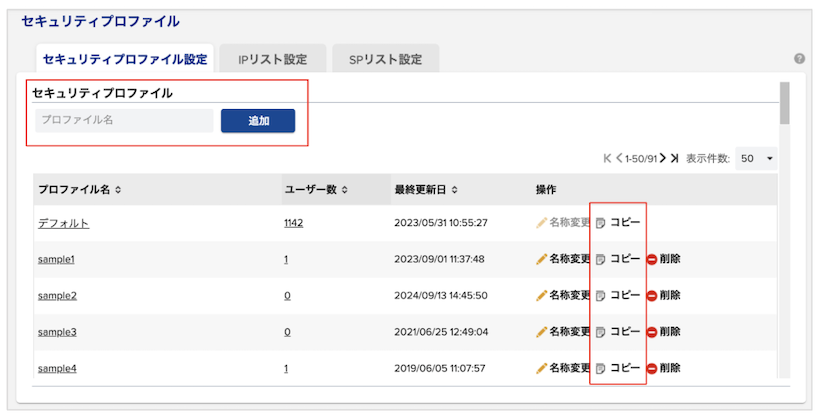
Task: Jump to last page of results
Action: point(675,158)
